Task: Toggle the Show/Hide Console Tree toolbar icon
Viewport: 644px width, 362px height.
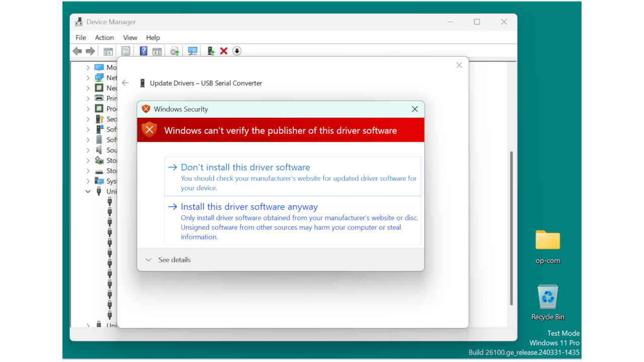Action: click(108, 50)
